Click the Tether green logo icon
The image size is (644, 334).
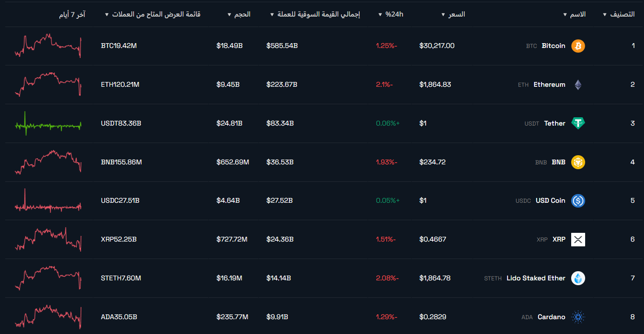click(578, 123)
